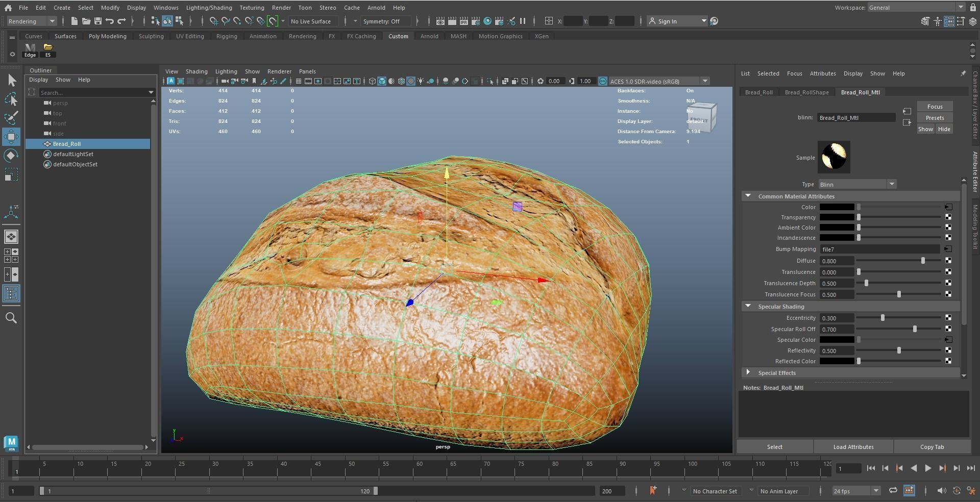The image size is (980, 502).
Task: Click the New Scene icon
Action: click(x=74, y=21)
